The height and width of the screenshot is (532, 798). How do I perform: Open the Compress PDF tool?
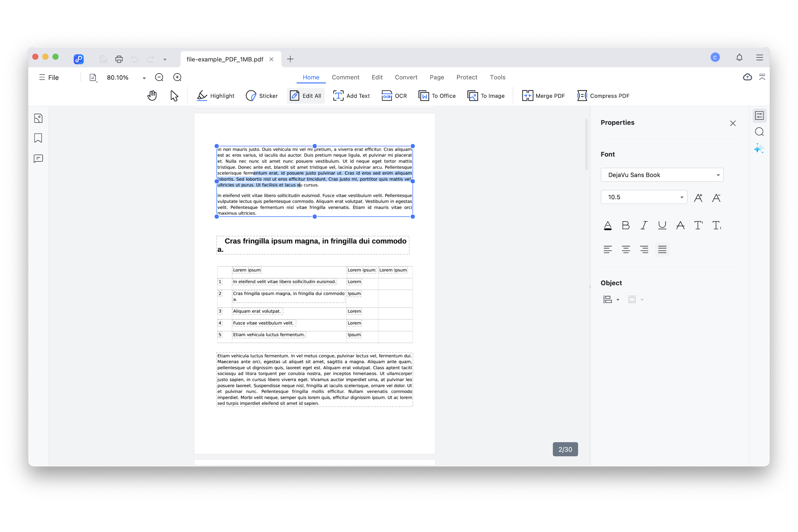pyautogui.click(x=603, y=96)
